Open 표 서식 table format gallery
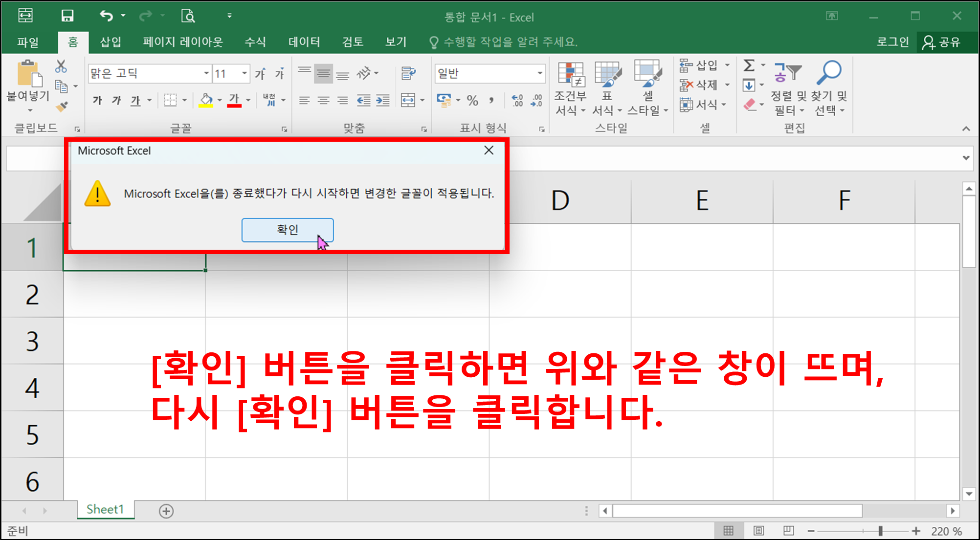 (x=607, y=88)
